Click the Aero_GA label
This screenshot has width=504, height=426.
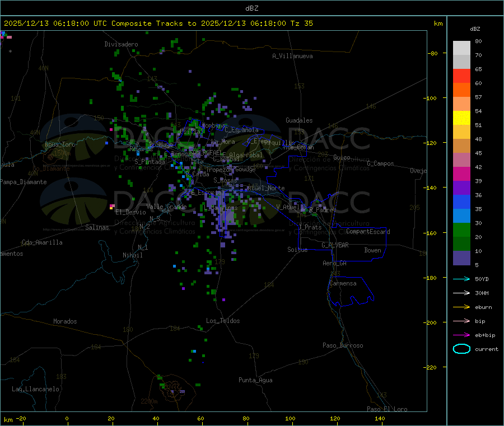pos(334,263)
